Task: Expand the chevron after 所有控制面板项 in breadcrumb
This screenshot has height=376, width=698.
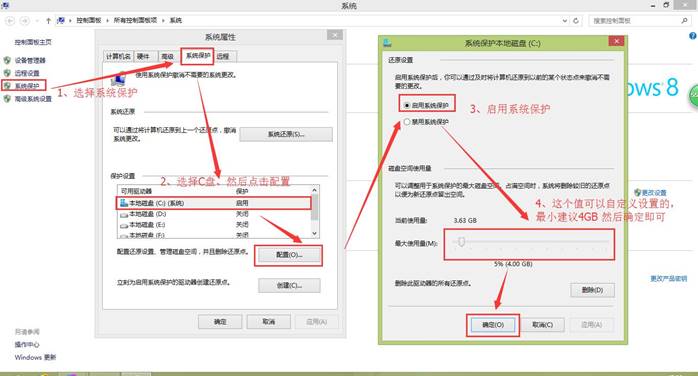Action: pyautogui.click(x=163, y=20)
